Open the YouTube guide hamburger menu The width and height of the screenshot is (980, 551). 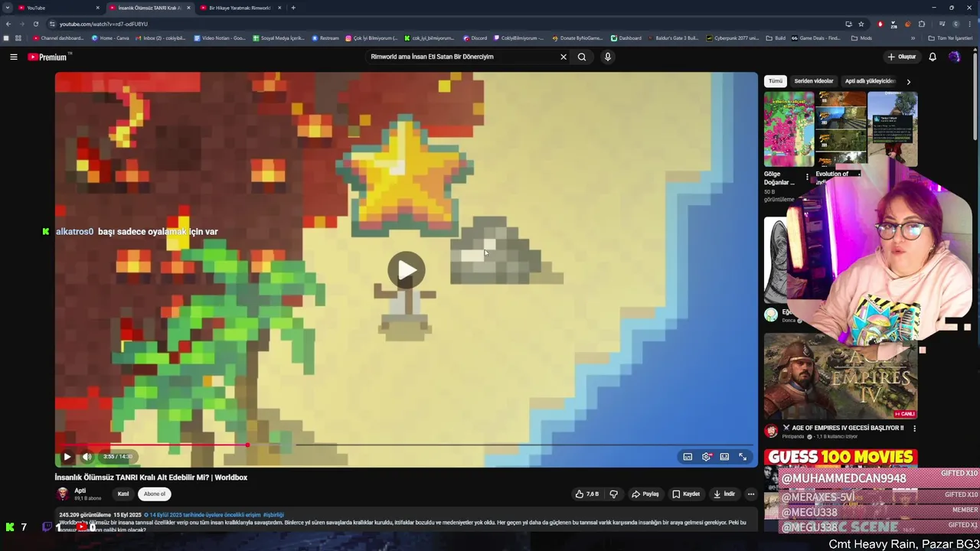click(13, 57)
